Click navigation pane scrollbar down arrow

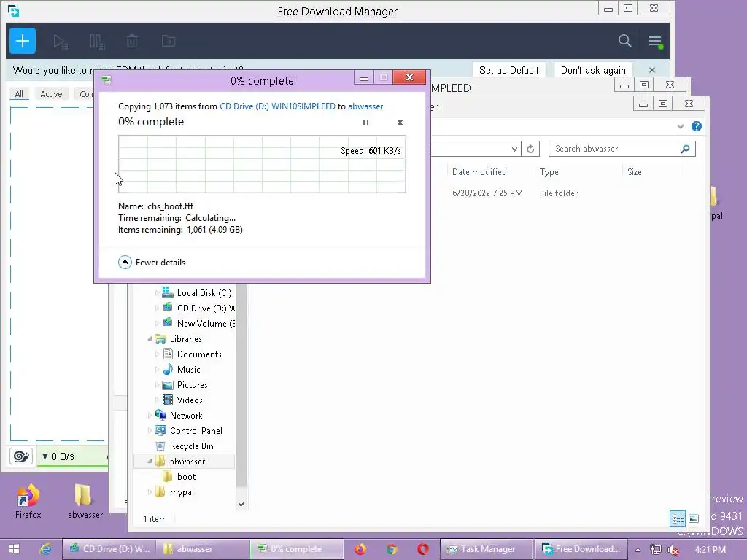(241, 505)
